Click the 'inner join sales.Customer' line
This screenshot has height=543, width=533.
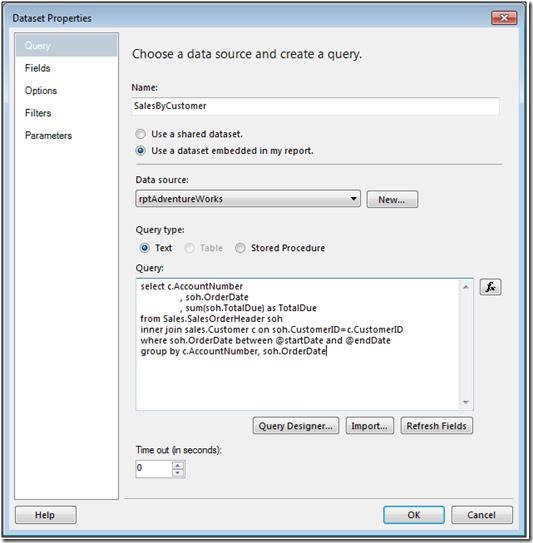pyautogui.click(x=272, y=329)
